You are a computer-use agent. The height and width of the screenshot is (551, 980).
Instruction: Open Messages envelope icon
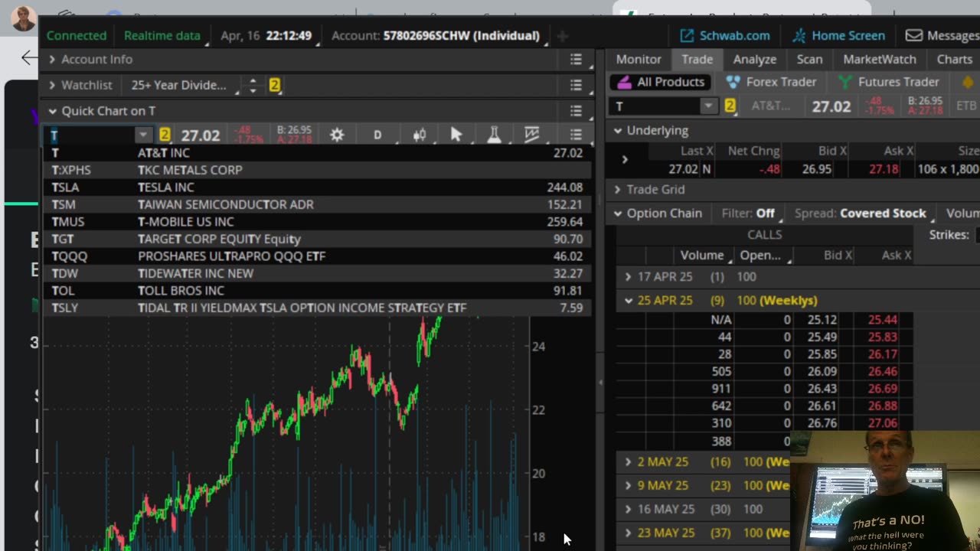pyautogui.click(x=913, y=35)
